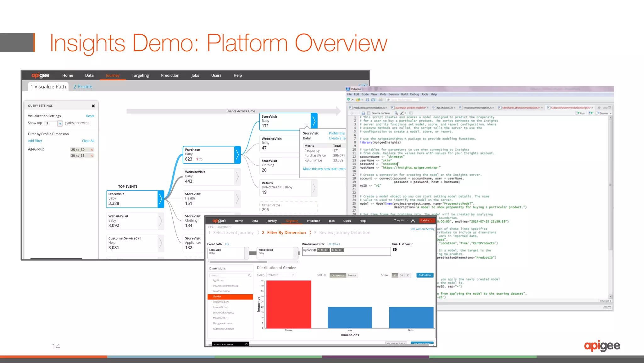Click CLEAR ALL beside Dimension Filter
This screenshot has height=363, width=644.
click(334, 244)
